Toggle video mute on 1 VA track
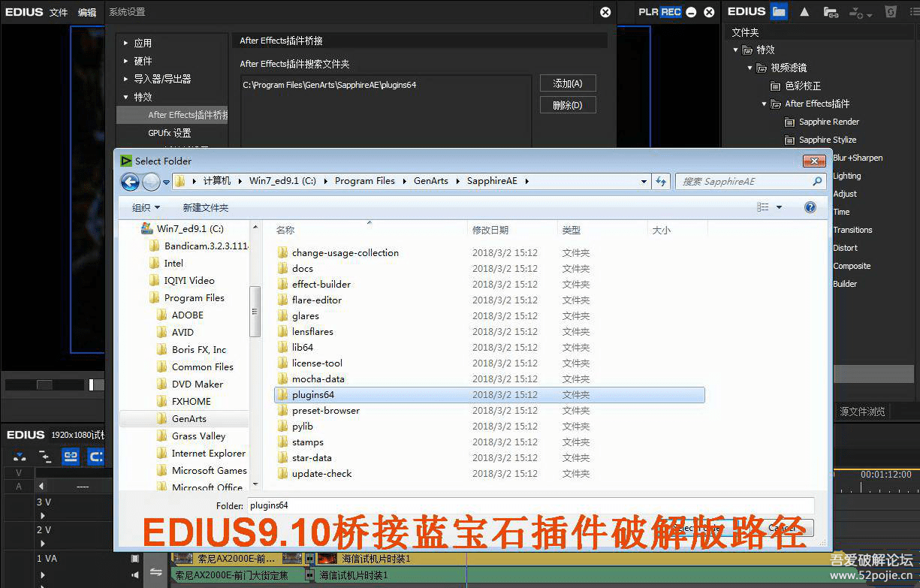 (x=135, y=559)
